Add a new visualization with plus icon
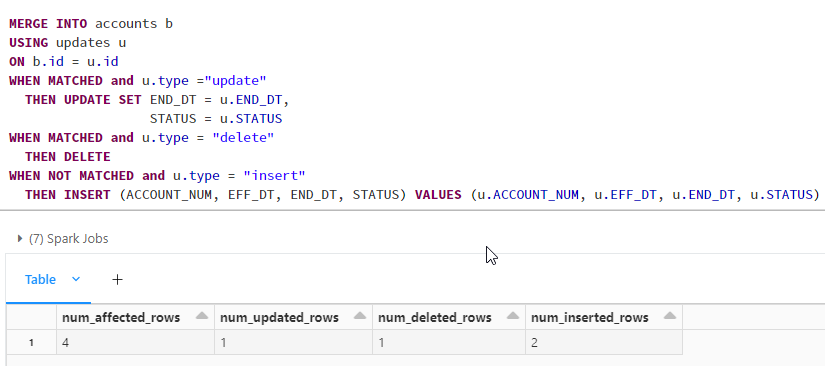Viewport: 825px width, 366px height. coord(117,279)
